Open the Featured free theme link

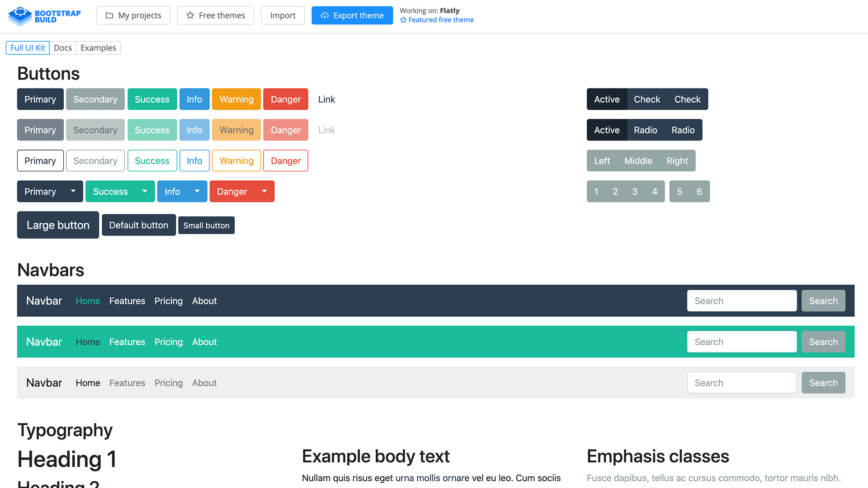click(441, 19)
